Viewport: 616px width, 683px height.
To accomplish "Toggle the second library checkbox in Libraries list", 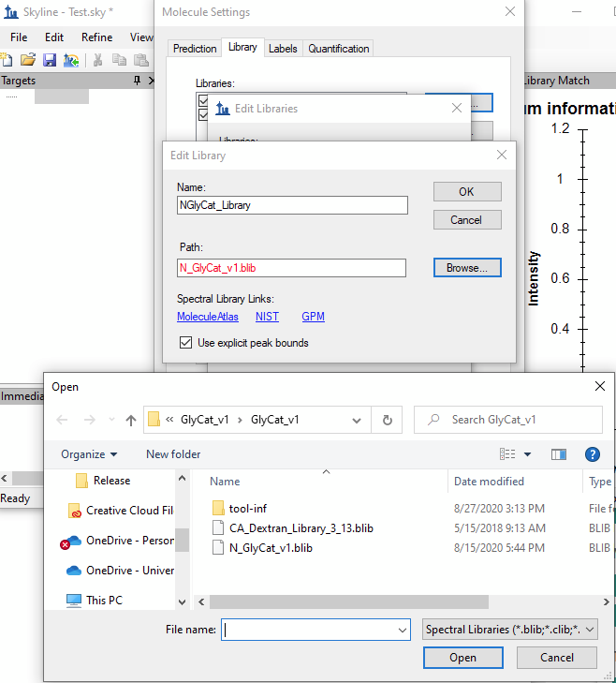I will [x=203, y=113].
